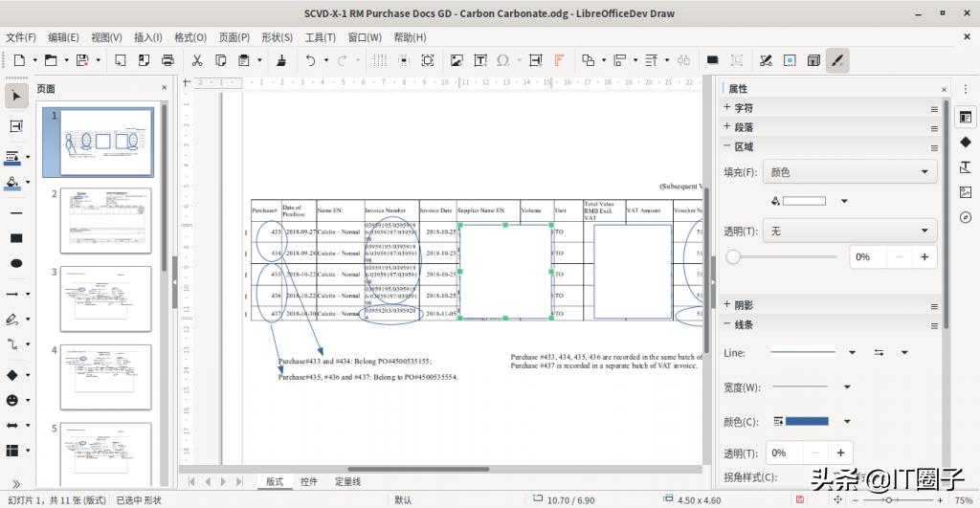Click the Align objects icon
This screenshot has height=508, width=980.
point(619,60)
